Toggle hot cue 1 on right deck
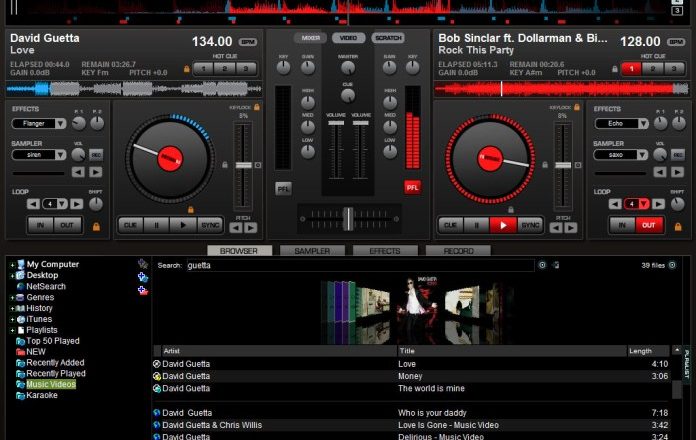The image size is (696, 440). pos(630,68)
